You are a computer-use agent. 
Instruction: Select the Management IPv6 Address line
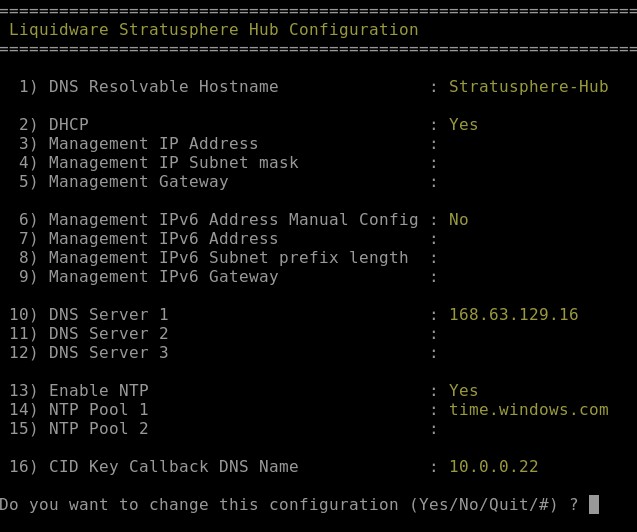pyautogui.click(x=149, y=239)
